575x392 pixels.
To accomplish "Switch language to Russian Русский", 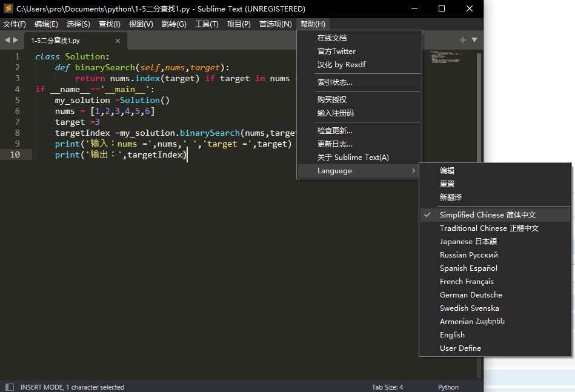I will coord(495,255).
